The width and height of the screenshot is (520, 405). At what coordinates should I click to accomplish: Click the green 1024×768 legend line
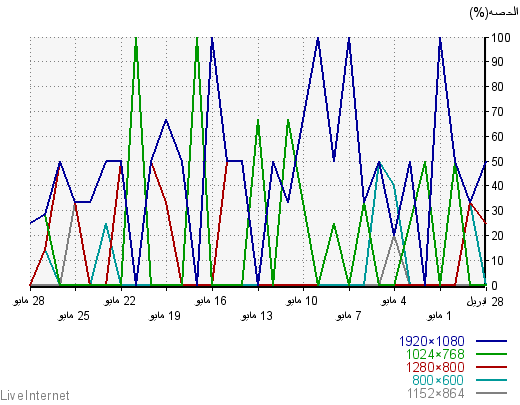click(x=491, y=354)
